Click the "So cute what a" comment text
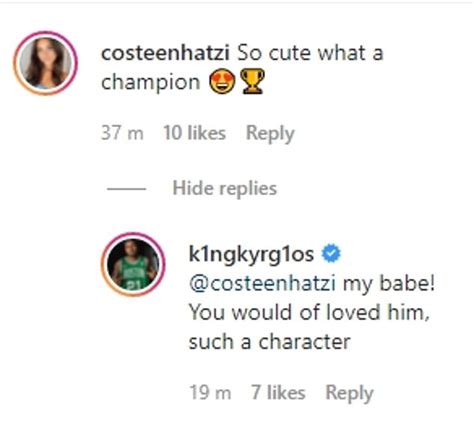 [x=310, y=53]
